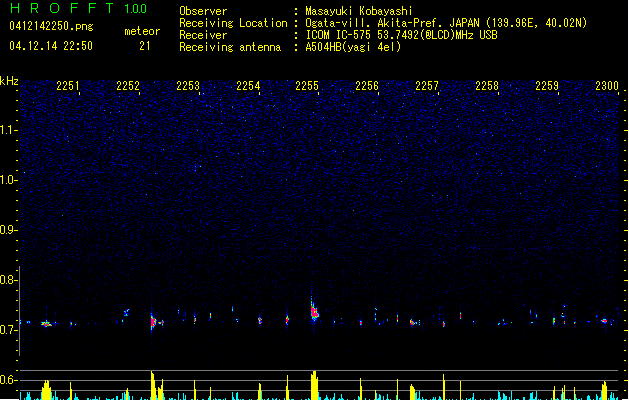Select the observer name Masayuki Kobayashi

(x=359, y=11)
